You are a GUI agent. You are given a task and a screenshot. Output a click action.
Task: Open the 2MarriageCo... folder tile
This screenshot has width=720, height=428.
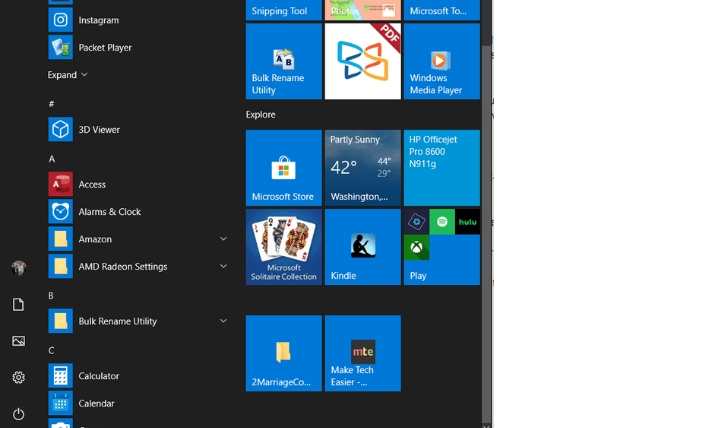tap(284, 353)
